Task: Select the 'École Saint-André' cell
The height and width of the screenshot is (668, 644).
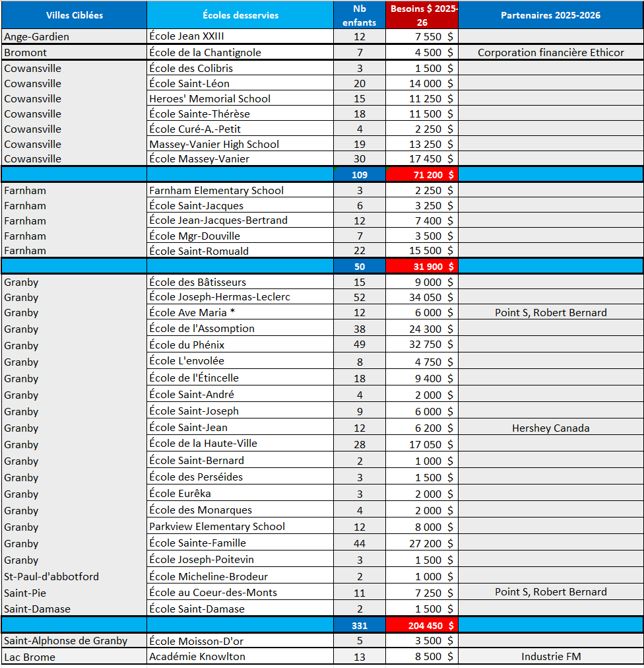Action: coord(240,395)
